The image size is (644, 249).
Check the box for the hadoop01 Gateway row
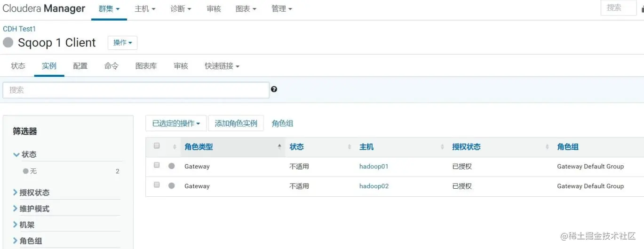point(157,165)
